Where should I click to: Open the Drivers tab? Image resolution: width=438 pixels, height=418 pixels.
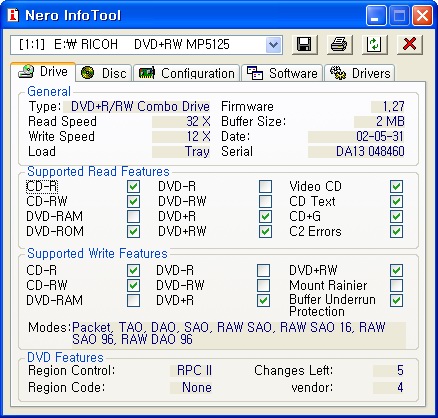[360, 73]
